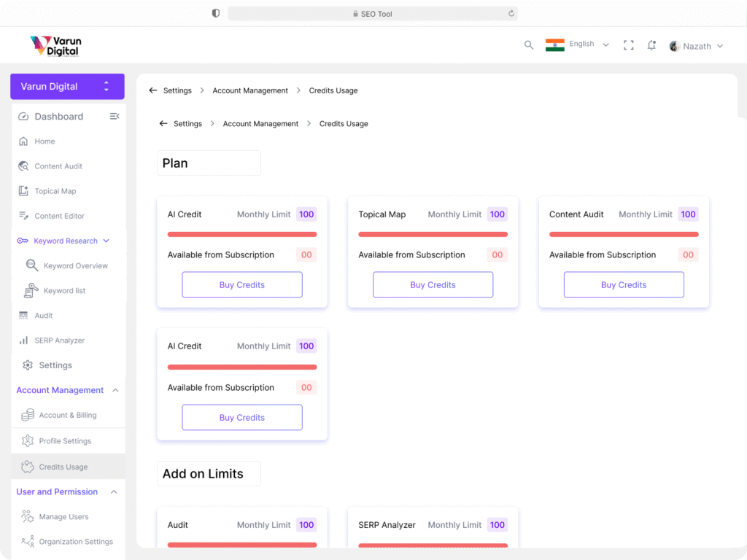Viewport: 747px width, 560px height.
Task: Click Buy Credits on Content Audit card
Action: tap(624, 285)
